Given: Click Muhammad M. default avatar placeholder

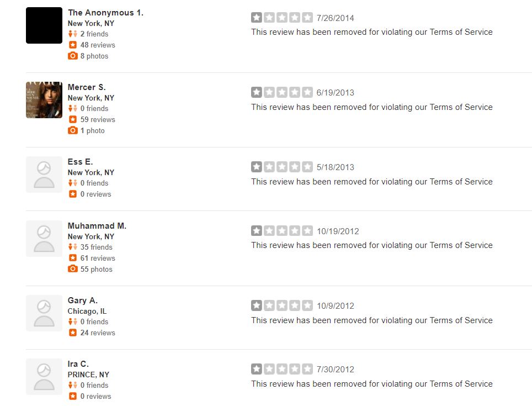Looking at the screenshot, I should click(x=44, y=239).
